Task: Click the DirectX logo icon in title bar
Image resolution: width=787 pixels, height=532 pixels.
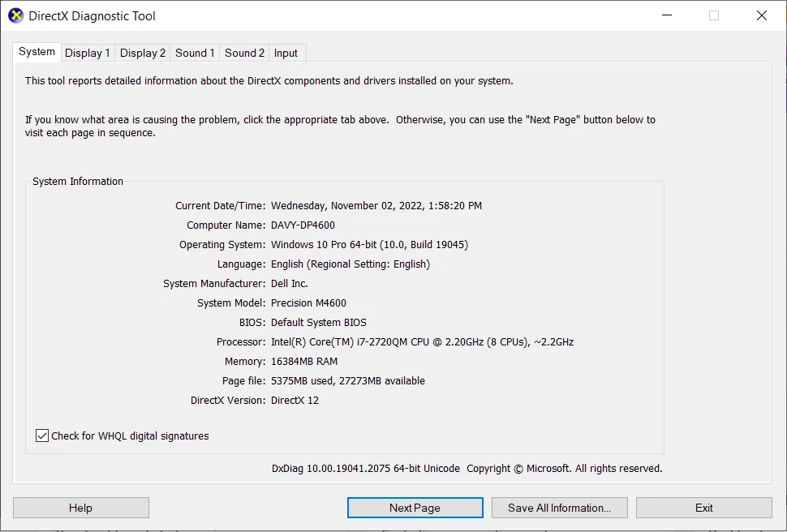Action: coord(15,15)
